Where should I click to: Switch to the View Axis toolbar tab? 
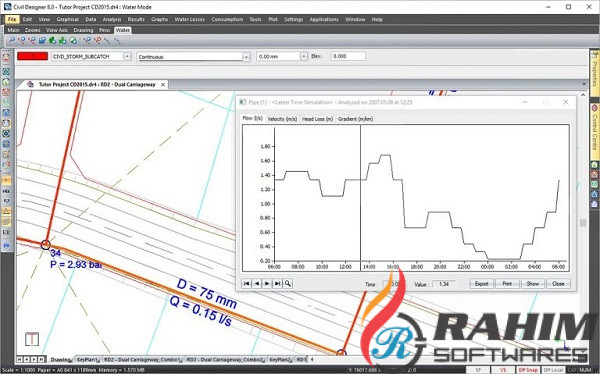(57, 30)
